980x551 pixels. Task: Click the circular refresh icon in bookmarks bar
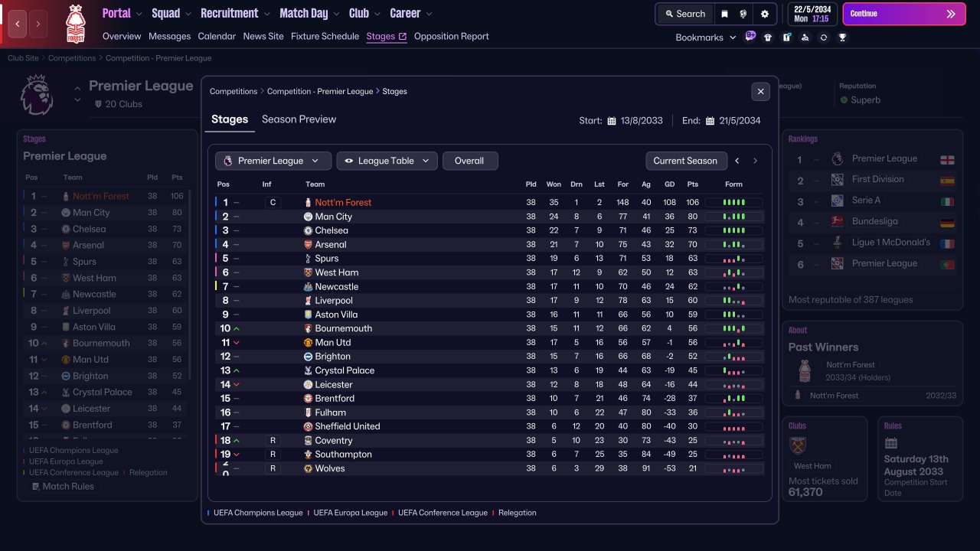click(824, 37)
